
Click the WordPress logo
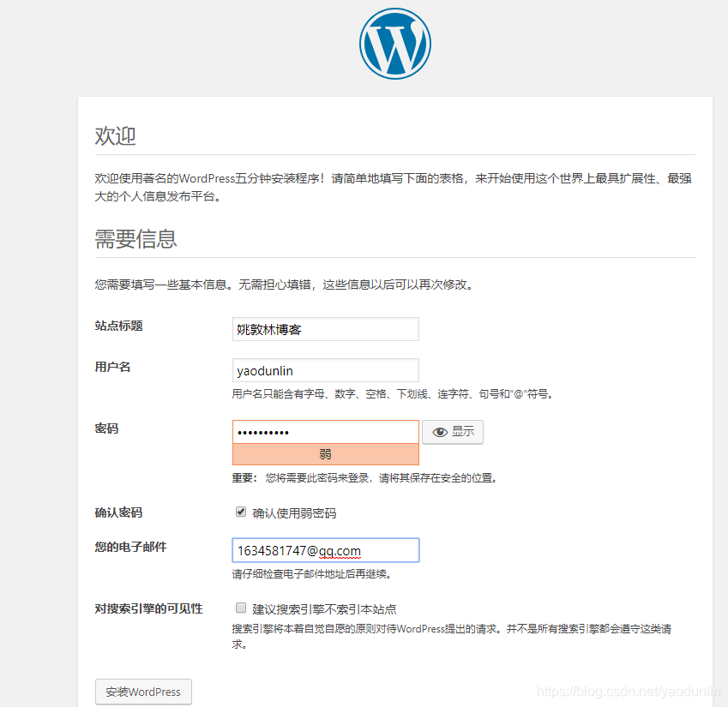click(x=395, y=44)
